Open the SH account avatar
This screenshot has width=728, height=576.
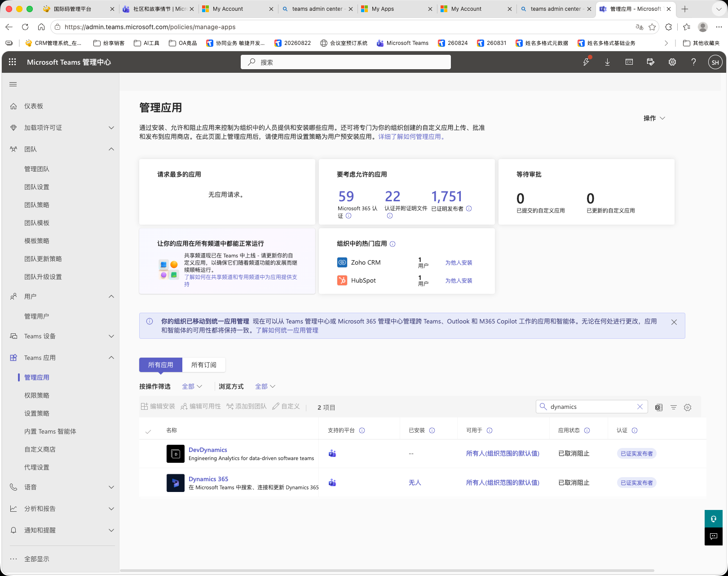click(x=715, y=62)
